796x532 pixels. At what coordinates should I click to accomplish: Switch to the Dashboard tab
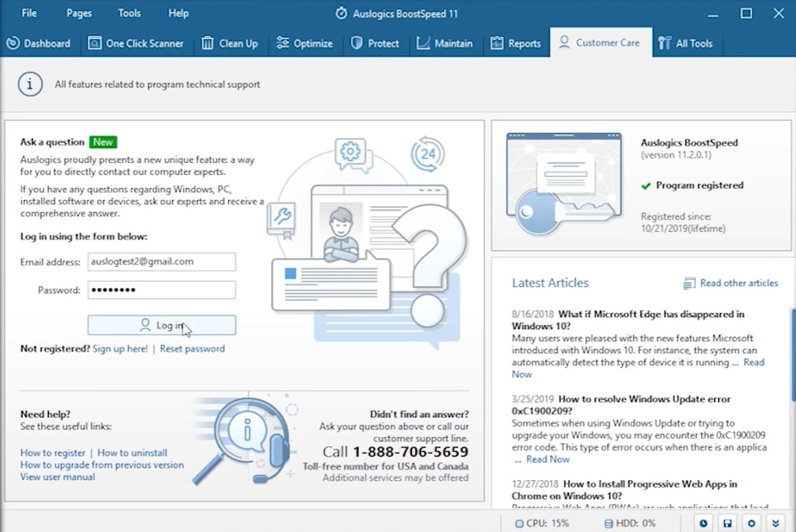39,43
